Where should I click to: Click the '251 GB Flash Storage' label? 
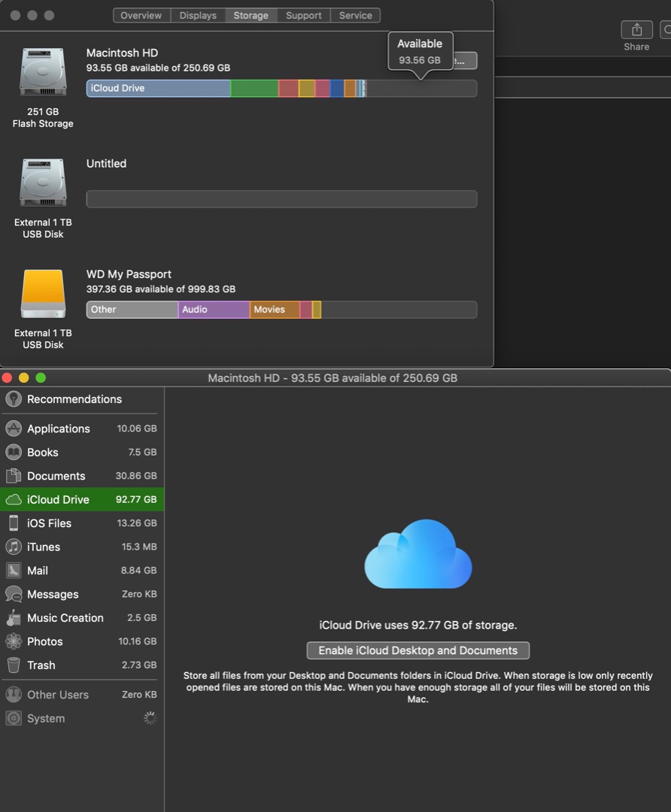(x=43, y=117)
